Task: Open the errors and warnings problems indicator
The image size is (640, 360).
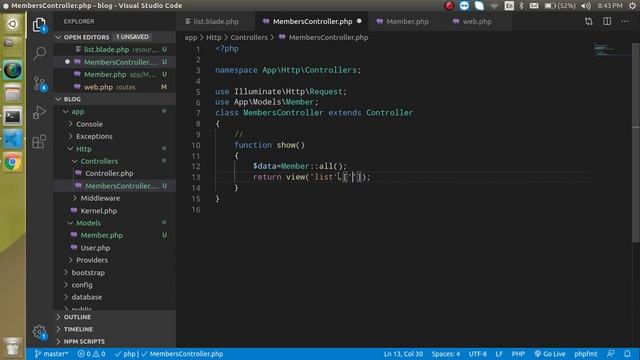Action: pos(91,354)
